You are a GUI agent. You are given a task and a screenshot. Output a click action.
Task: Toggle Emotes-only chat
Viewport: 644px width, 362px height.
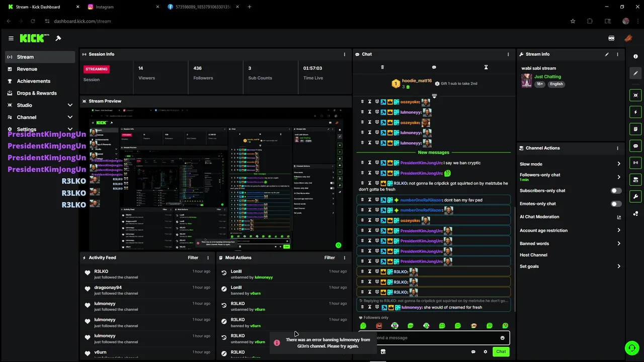[616, 204]
